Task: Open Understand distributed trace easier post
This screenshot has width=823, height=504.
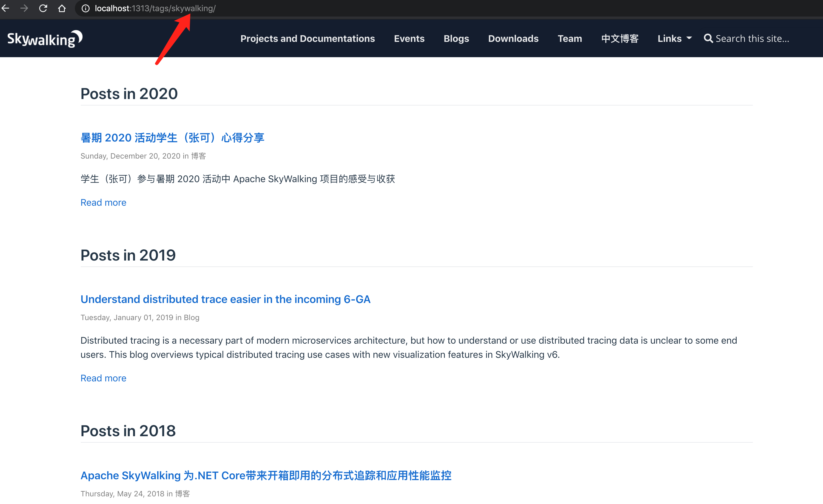Action: coord(225,299)
